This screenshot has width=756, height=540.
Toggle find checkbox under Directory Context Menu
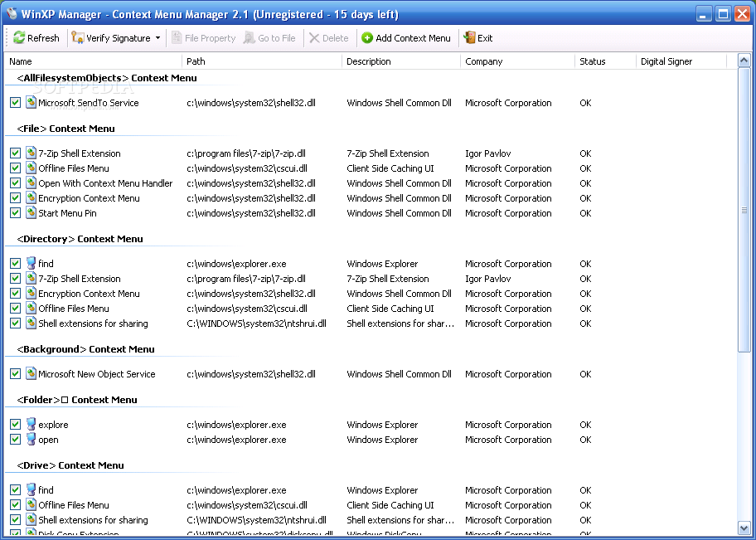(x=16, y=264)
